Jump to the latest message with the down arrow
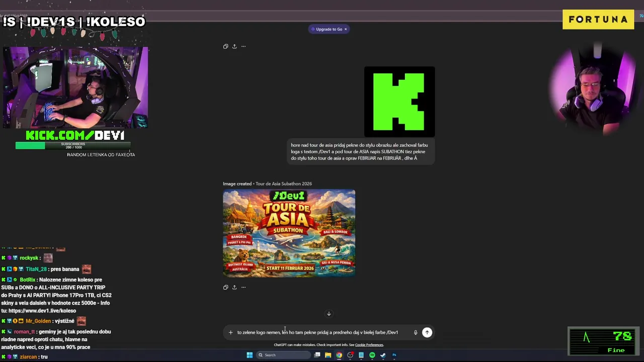 click(329, 314)
